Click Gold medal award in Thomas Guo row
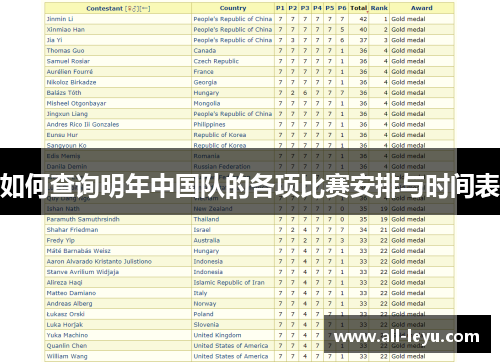 coord(408,51)
